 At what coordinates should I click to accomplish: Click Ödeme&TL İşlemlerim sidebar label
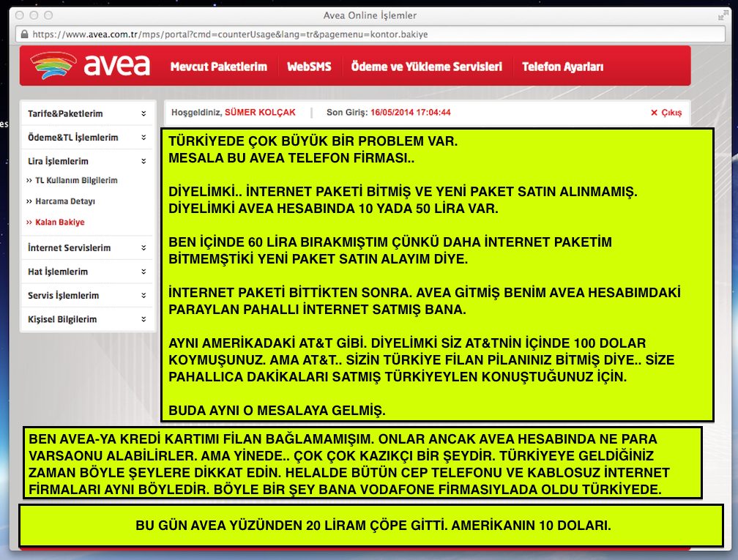tap(73, 138)
